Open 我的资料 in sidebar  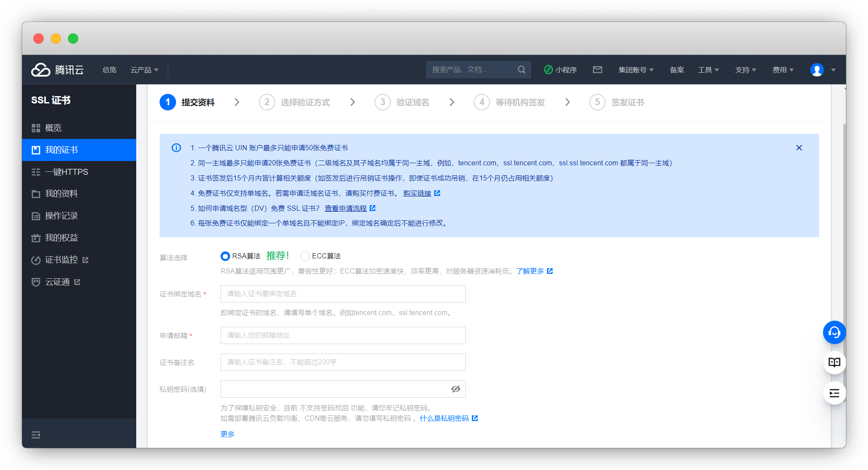tap(61, 193)
